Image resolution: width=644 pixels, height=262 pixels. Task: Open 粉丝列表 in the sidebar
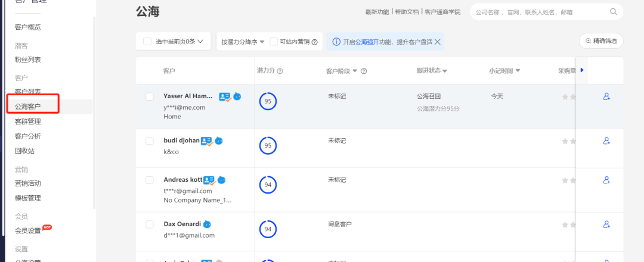[28, 60]
